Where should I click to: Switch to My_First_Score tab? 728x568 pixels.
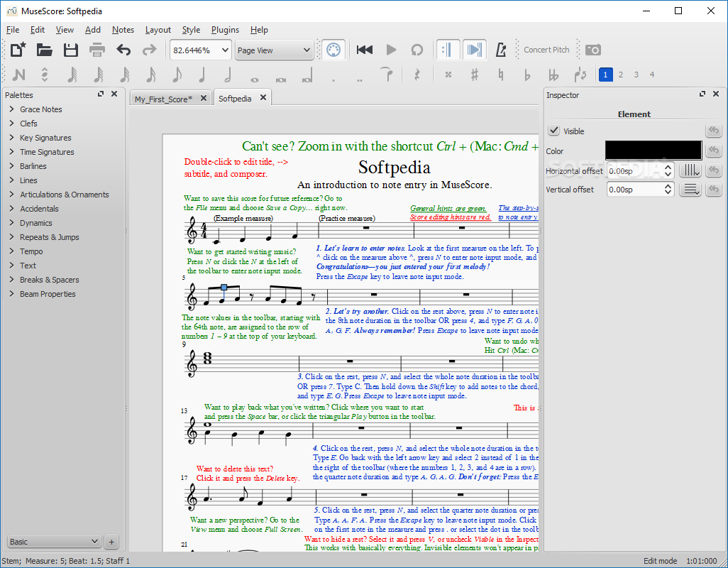[163, 99]
